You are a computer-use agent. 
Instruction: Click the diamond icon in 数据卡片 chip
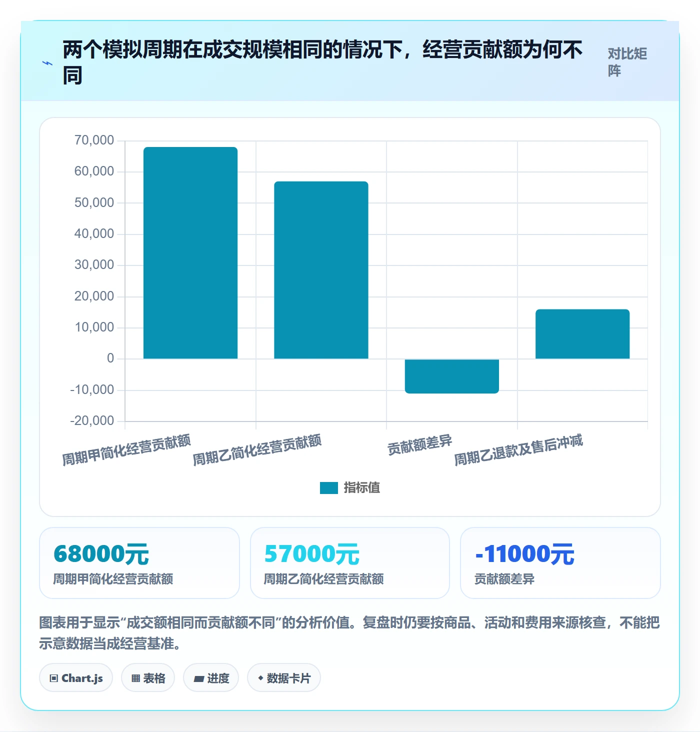click(260, 678)
